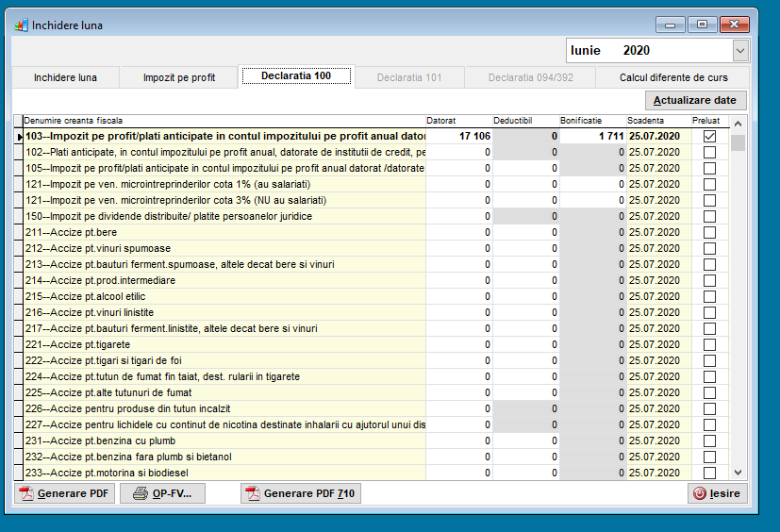Viewport: 780px width, 532px height.
Task: Click the PDF icon on Generare PDF button
Action: [x=26, y=493]
